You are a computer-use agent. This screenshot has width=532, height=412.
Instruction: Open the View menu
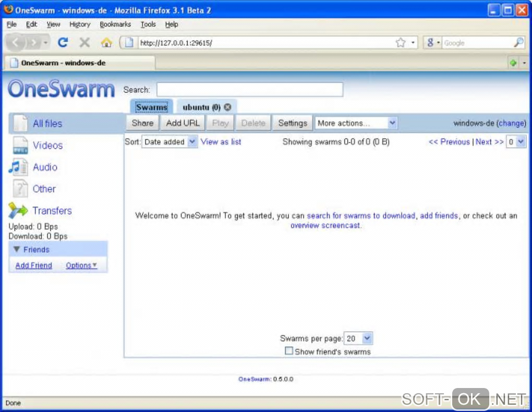pos(53,25)
